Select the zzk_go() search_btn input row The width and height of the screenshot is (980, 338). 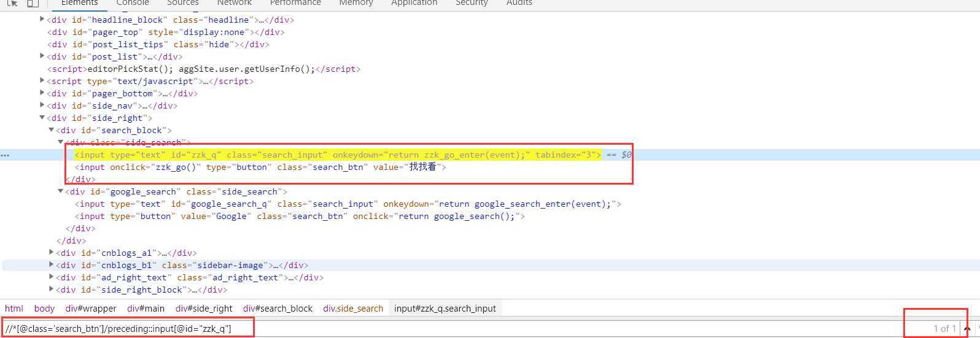(260, 167)
